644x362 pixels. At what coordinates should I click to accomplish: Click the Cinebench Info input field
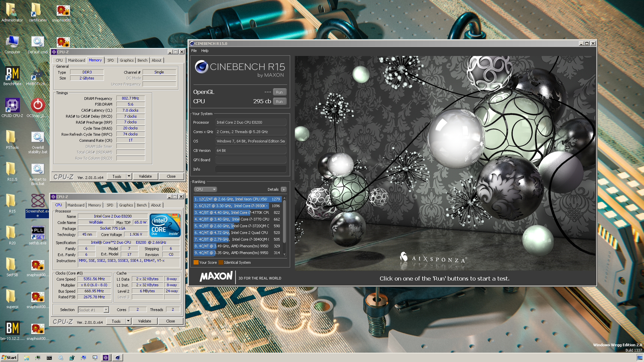point(251,169)
